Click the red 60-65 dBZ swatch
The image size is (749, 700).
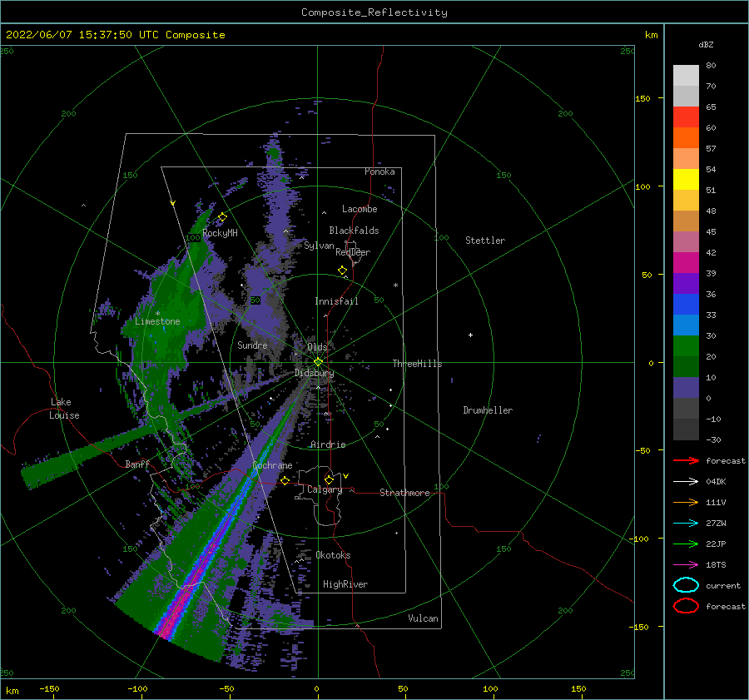click(686, 117)
